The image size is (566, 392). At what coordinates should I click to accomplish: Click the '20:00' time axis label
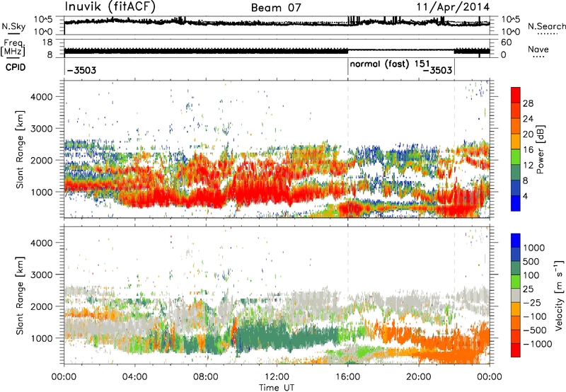pyautogui.click(x=419, y=377)
